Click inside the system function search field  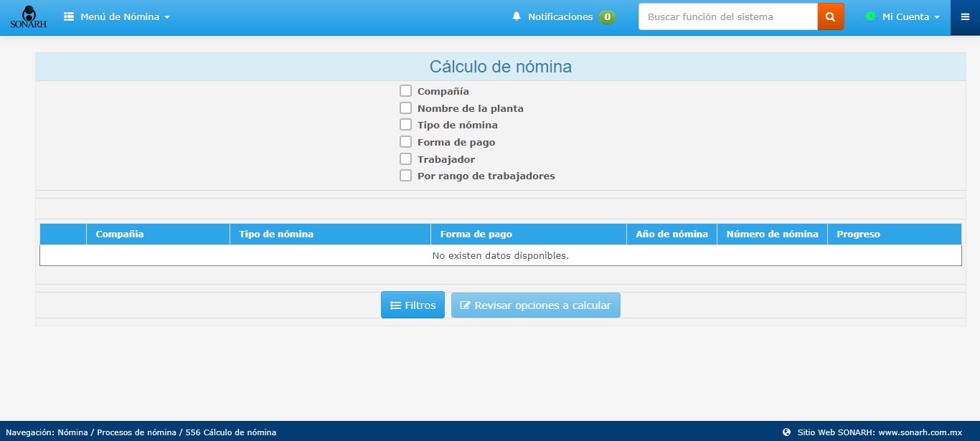(x=727, y=16)
